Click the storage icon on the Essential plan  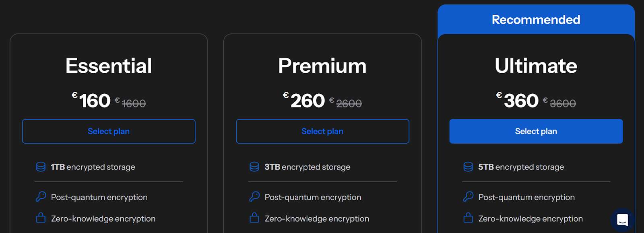[40, 166]
